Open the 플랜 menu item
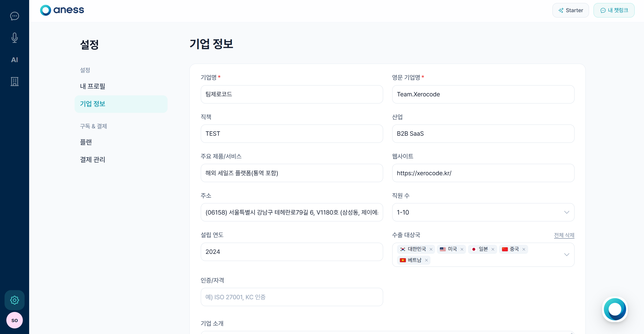The height and width of the screenshot is (334, 644). point(86,142)
